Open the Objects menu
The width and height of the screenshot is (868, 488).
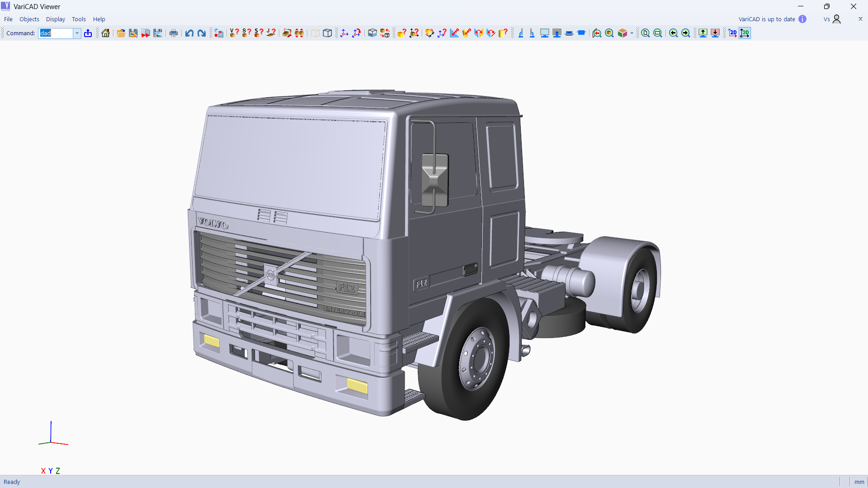pyautogui.click(x=29, y=19)
